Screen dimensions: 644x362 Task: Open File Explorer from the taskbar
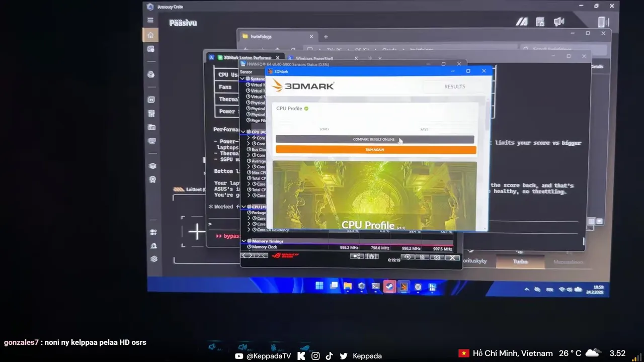point(348,287)
